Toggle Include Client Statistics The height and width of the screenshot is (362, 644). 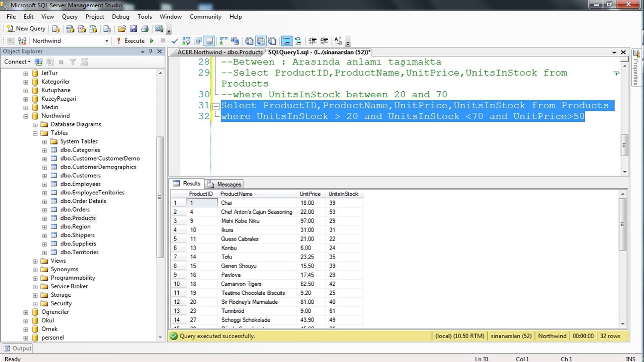(235, 41)
